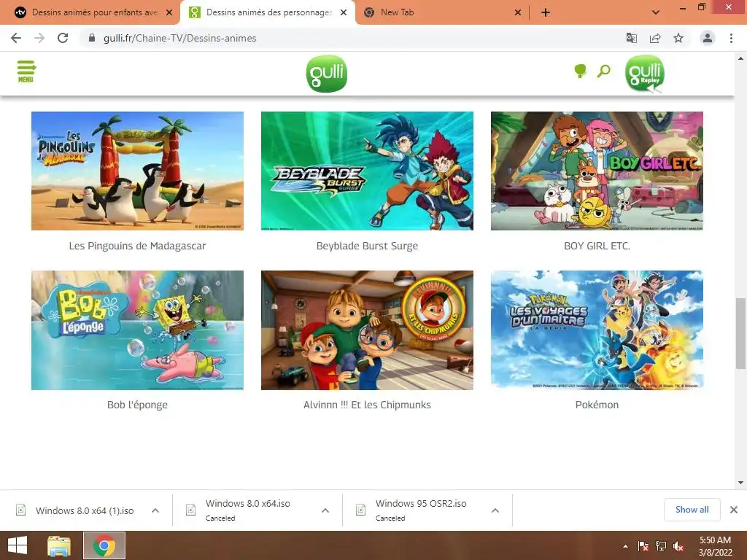Close the 'Dessins animés pour enfants' tab
This screenshot has height=560, width=747.
[x=169, y=12]
